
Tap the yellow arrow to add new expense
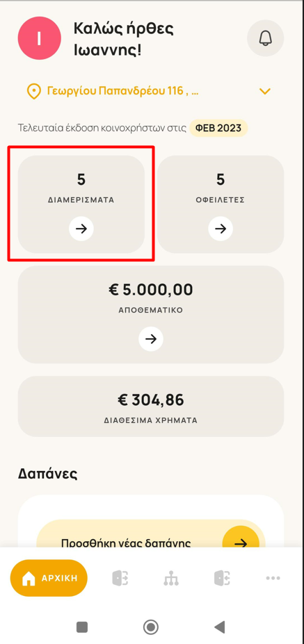pyautogui.click(x=241, y=543)
